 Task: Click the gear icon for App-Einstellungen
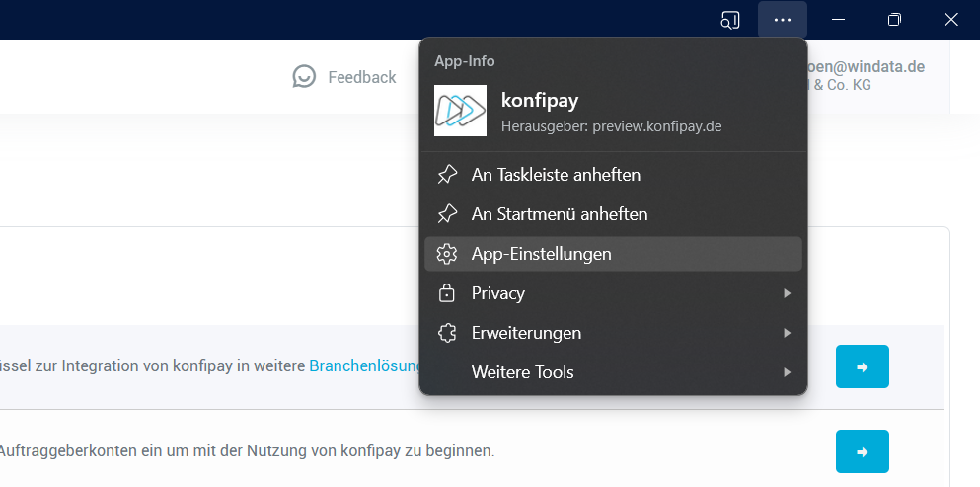tap(447, 254)
